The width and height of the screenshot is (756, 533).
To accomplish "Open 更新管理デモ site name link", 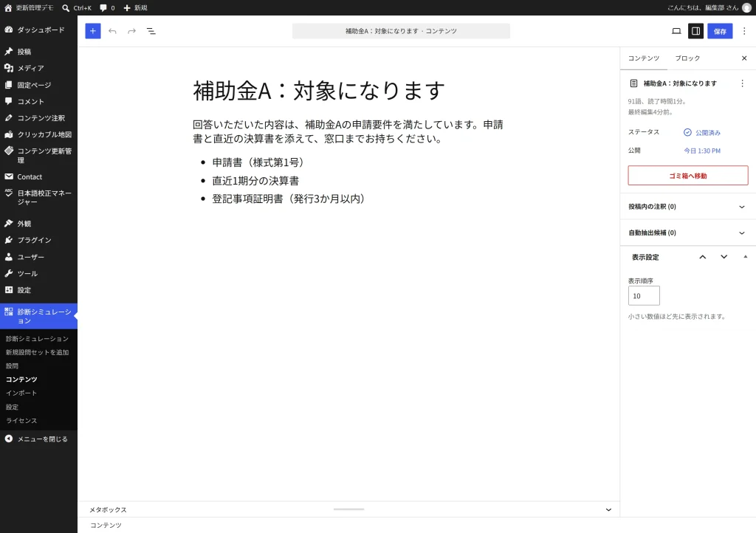I will (34, 7).
